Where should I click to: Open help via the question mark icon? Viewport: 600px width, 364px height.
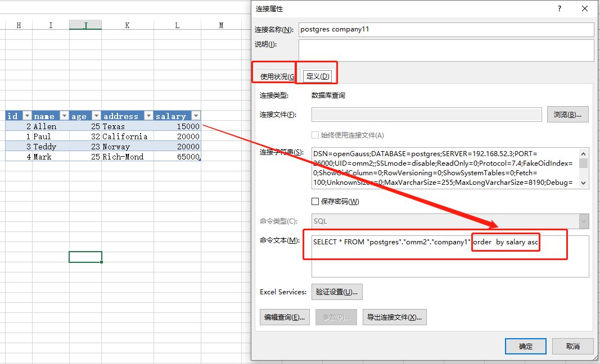(x=559, y=10)
